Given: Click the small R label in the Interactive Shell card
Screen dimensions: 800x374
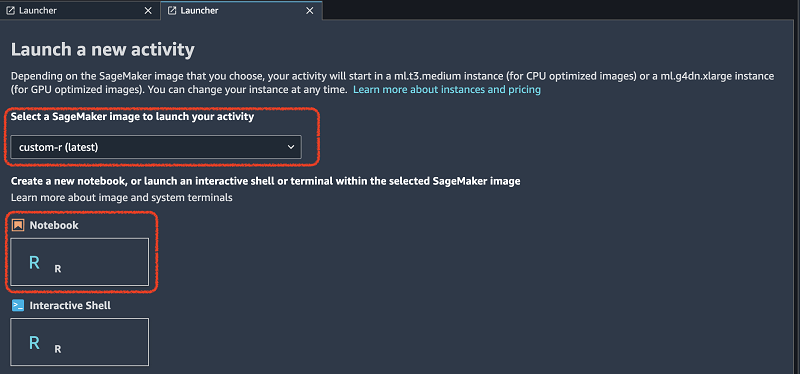Looking at the screenshot, I should pyautogui.click(x=58, y=350).
